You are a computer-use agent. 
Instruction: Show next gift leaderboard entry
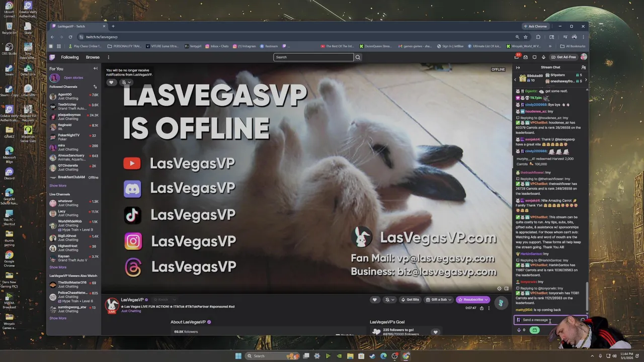[586, 79]
